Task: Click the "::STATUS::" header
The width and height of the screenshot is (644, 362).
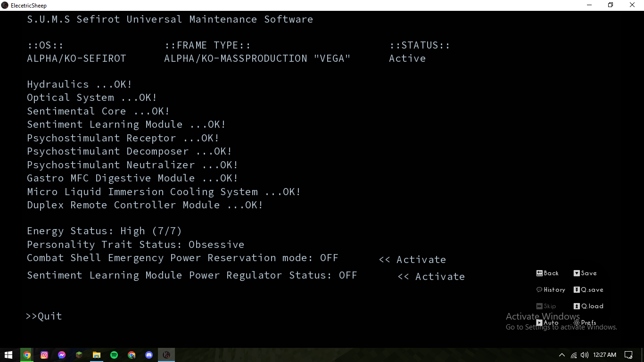Action: [420, 45]
